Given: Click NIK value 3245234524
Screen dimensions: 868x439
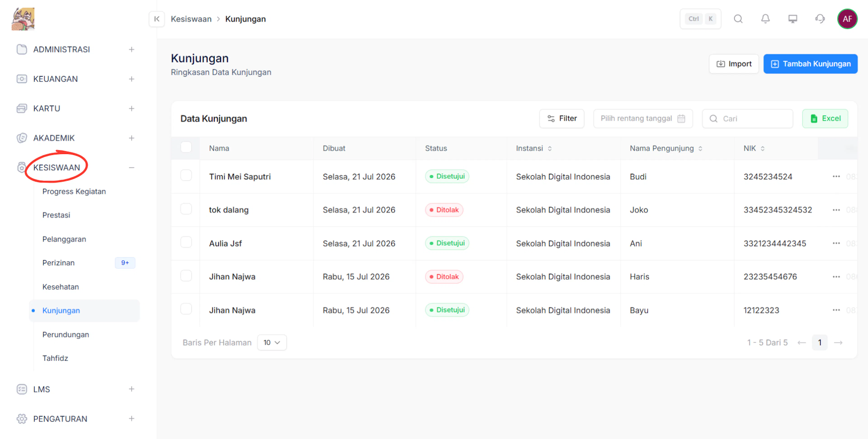Looking at the screenshot, I should pyautogui.click(x=768, y=177).
